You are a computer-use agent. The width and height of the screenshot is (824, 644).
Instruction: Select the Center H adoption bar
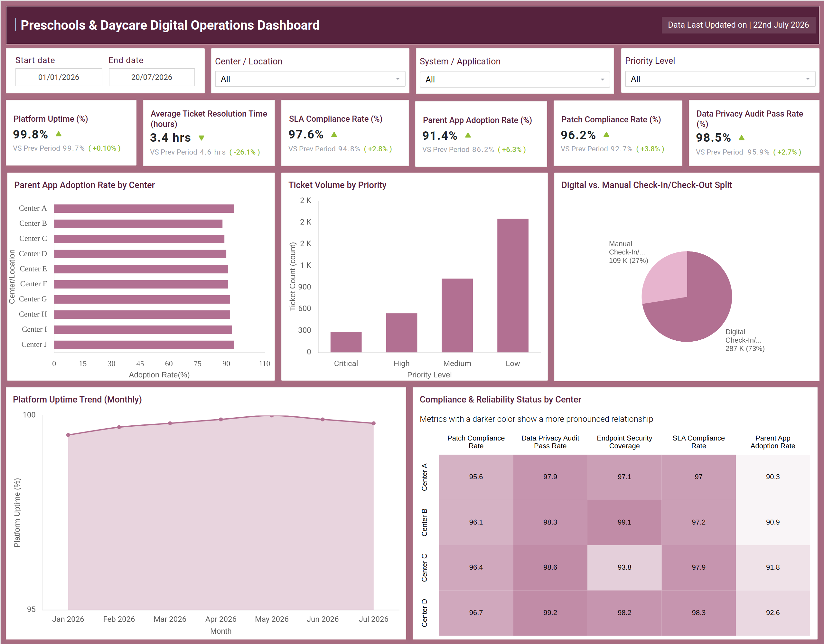point(142,314)
